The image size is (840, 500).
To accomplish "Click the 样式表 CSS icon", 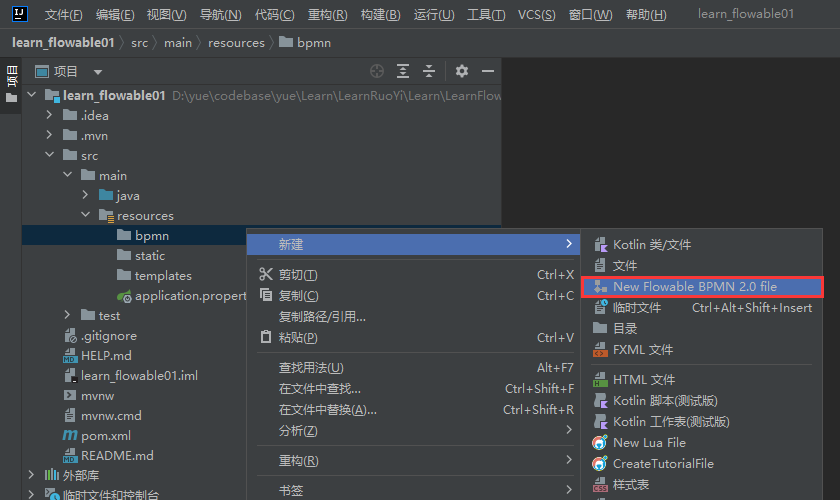I will click(601, 484).
